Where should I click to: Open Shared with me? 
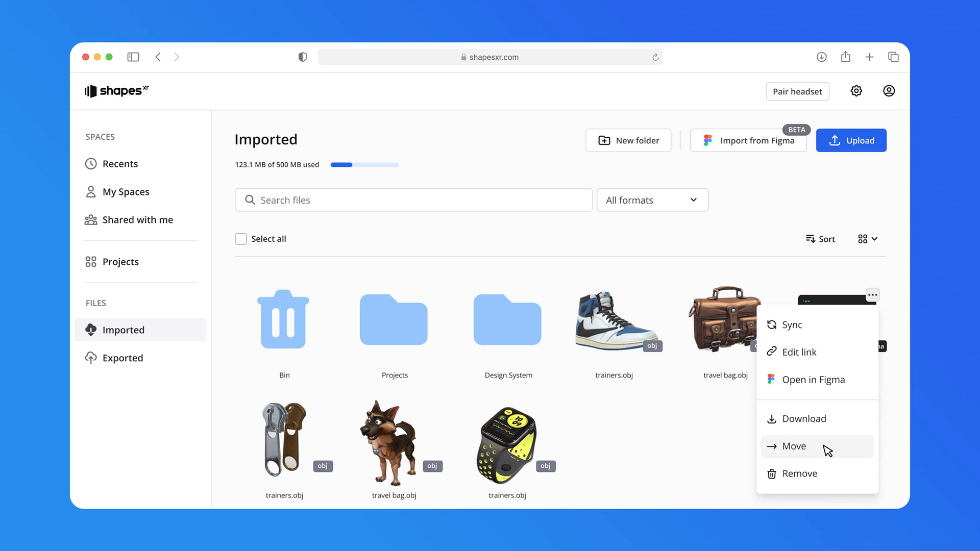[140, 220]
